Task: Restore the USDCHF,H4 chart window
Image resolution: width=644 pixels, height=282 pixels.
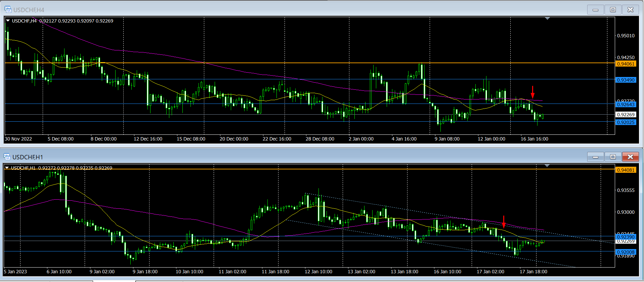Action: [613, 10]
